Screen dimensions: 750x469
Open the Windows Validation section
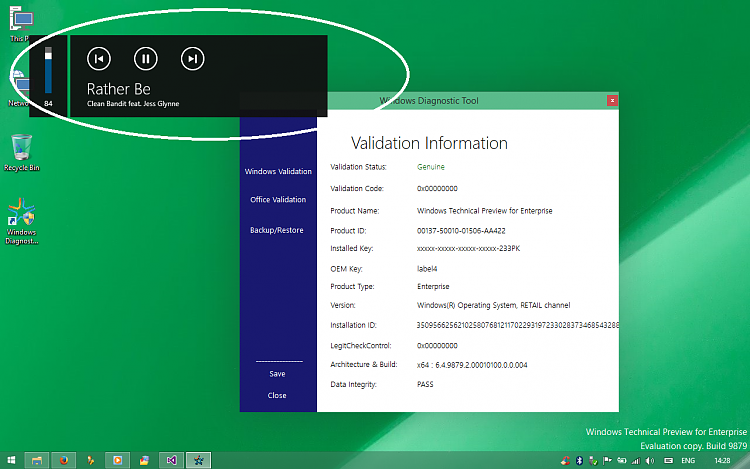[x=278, y=171]
